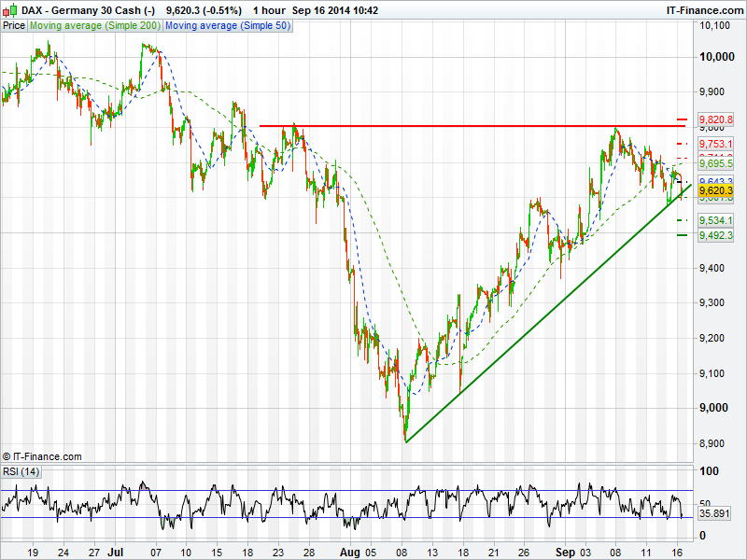Click the 9,200 price axis label

[x=712, y=338]
